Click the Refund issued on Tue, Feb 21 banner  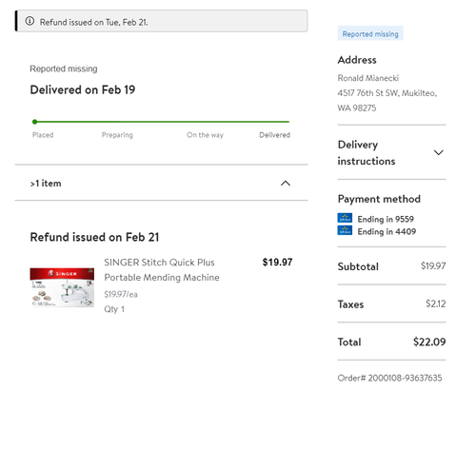pyautogui.click(x=161, y=21)
